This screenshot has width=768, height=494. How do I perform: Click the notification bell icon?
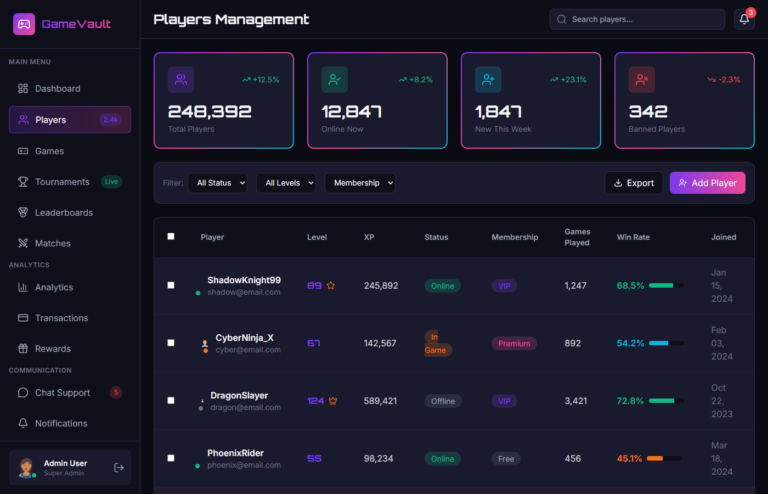(x=743, y=19)
